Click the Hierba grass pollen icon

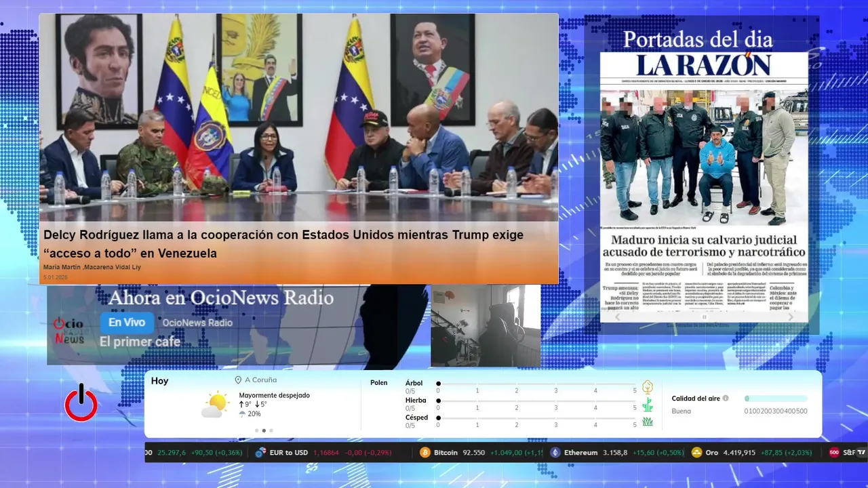pyautogui.click(x=648, y=405)
